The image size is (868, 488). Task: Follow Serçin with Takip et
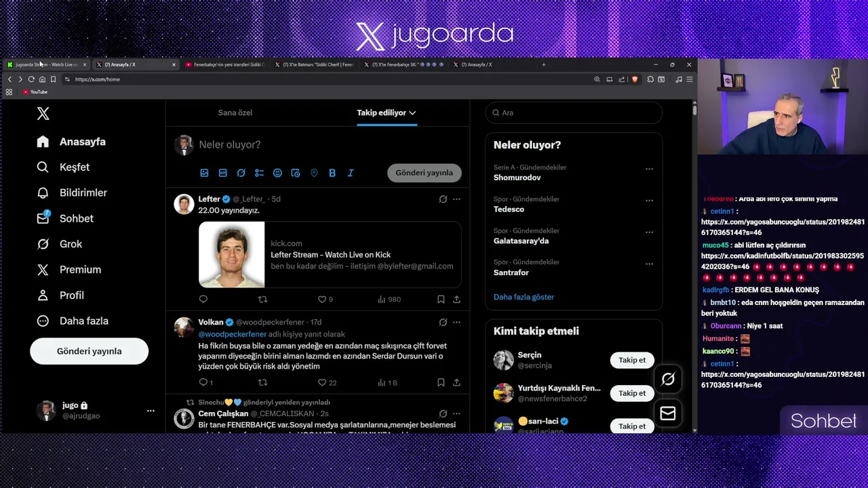pos(632,360)
